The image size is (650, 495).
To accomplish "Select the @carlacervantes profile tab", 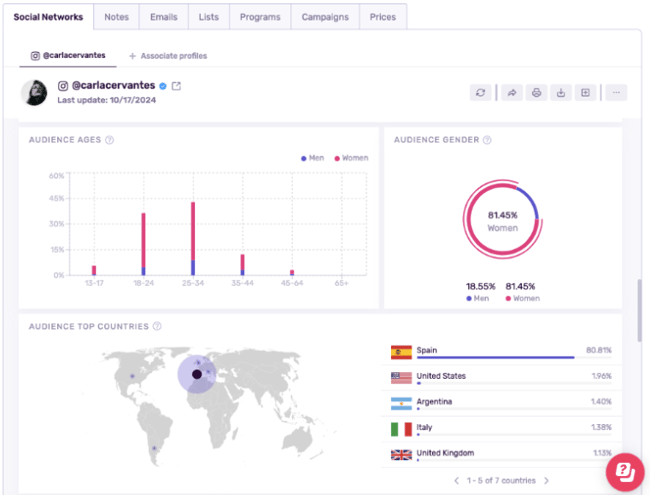I will [x=68, y=55].
